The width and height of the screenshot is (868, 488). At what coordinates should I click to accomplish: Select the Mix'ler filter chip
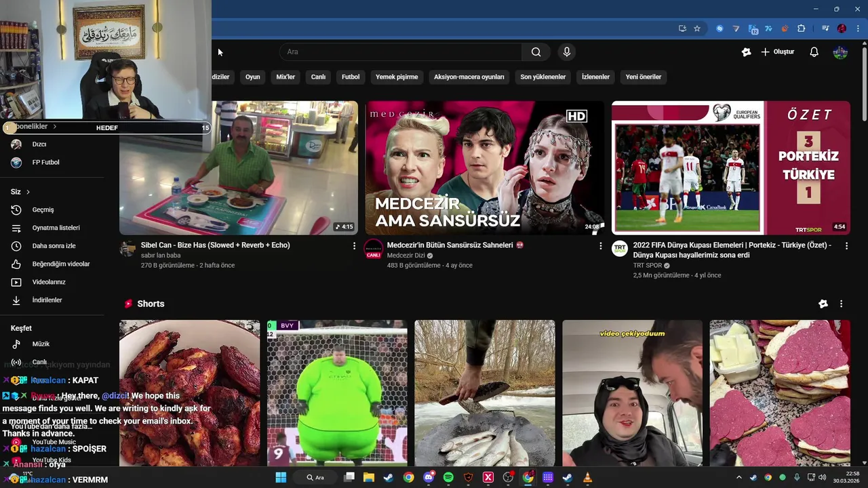coord(285,77)
